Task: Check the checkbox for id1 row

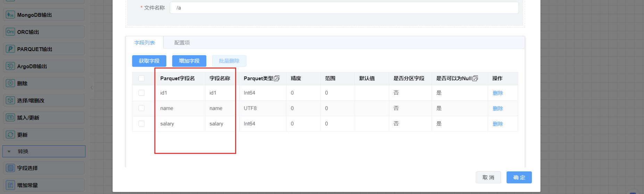Action: click(141, 93)
